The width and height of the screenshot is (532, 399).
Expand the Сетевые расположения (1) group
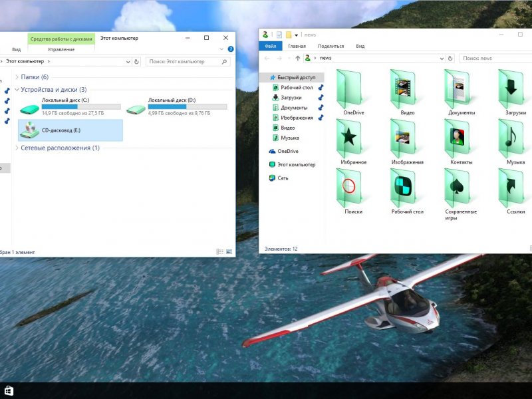pos(17,148)
